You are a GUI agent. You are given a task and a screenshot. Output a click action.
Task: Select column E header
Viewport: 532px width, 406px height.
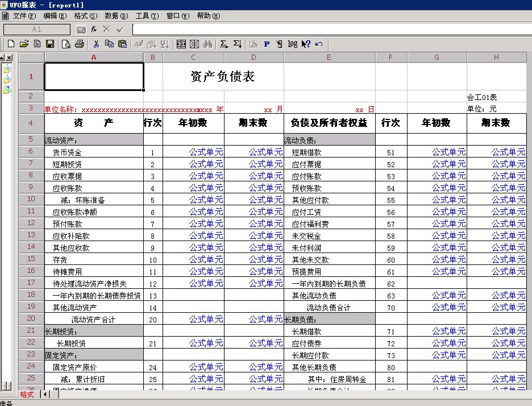[x=330, y=57]
